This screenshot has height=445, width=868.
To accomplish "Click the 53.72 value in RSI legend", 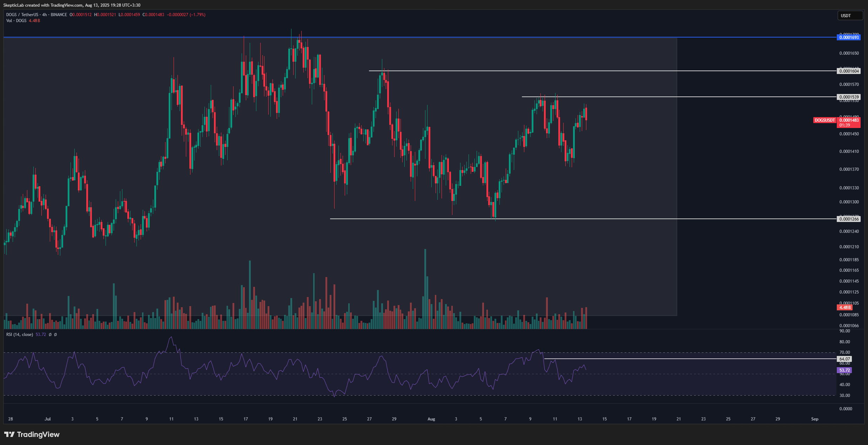I will coord(41,335).
